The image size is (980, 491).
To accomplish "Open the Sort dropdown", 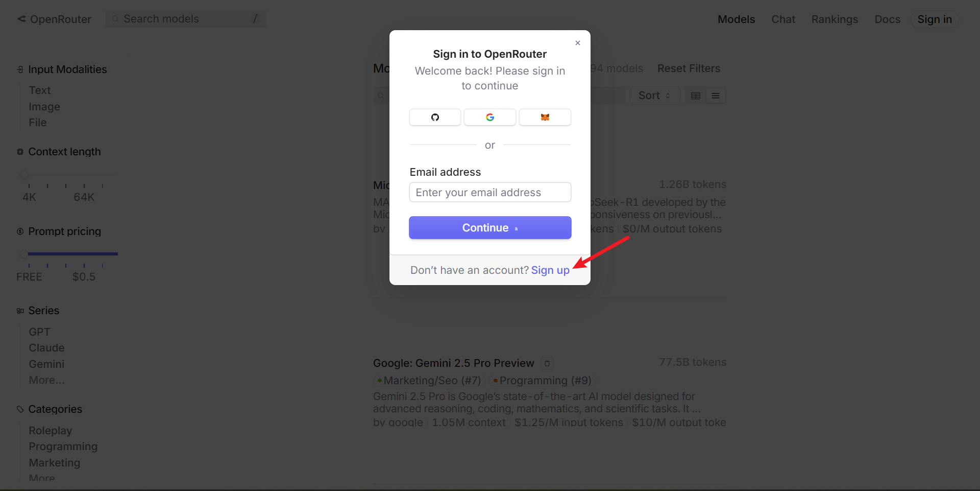I will tap(654, 96).
